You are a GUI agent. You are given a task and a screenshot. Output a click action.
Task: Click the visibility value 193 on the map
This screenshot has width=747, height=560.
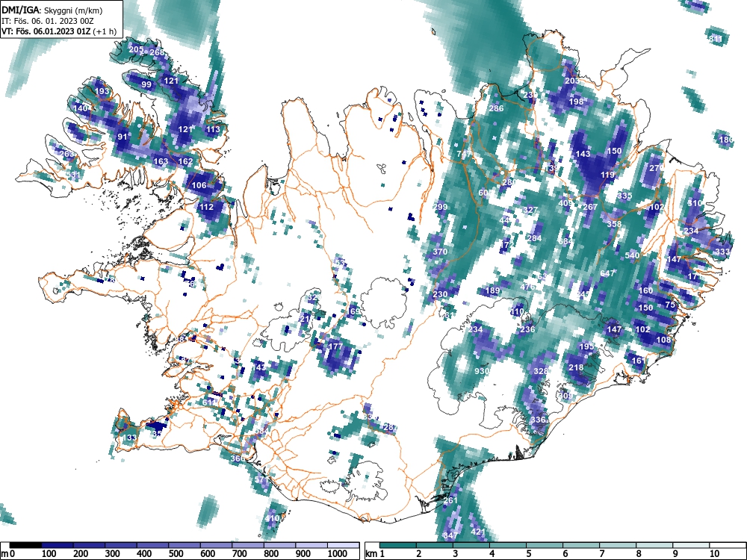(x=102, y=91)
